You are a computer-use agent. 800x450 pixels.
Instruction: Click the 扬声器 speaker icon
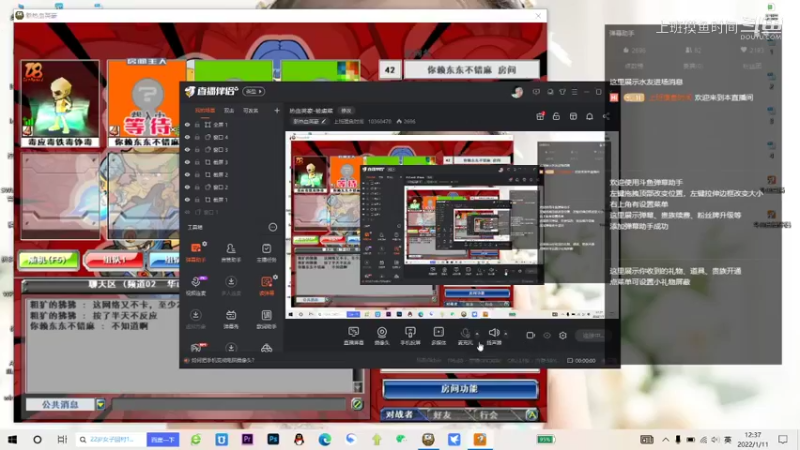[x=493, y=333]
